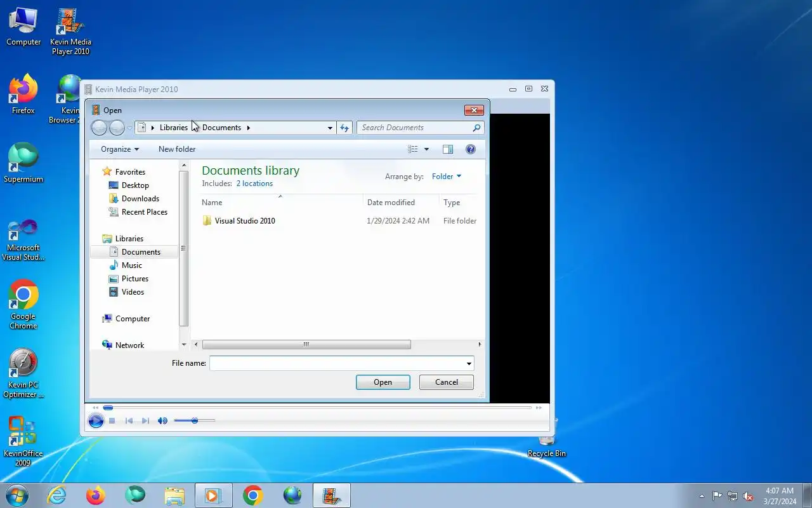Select Recent Places in navigation pane
Screen dimensions: 812x508
[144, 212]
